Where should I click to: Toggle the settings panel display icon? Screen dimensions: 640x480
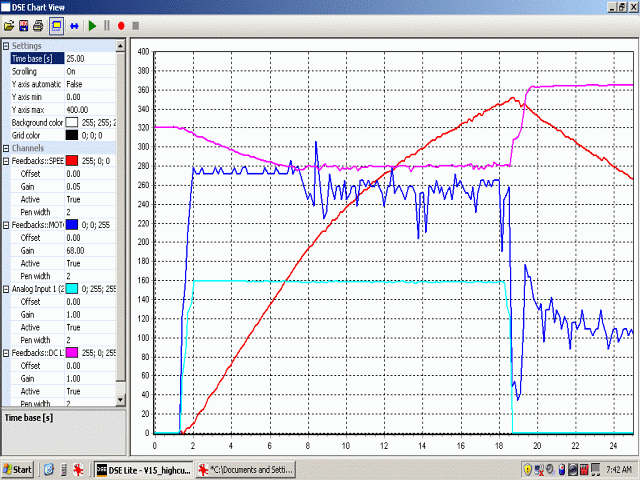click(x=56, y=24)
